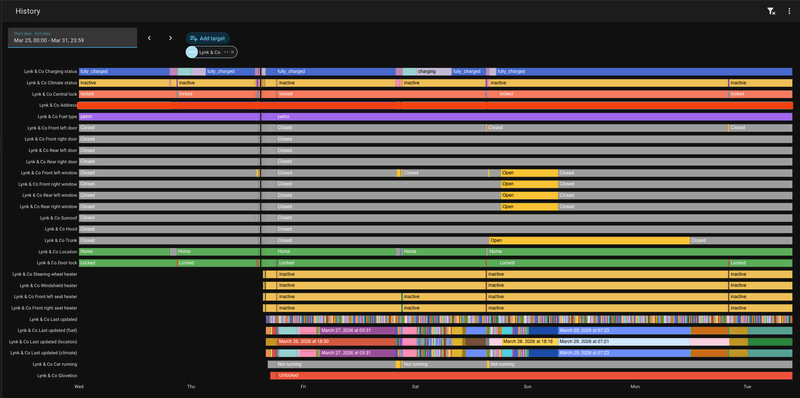Advance to the next date range
The width and height of the screenshot is (800, 398).
point(170,38)
